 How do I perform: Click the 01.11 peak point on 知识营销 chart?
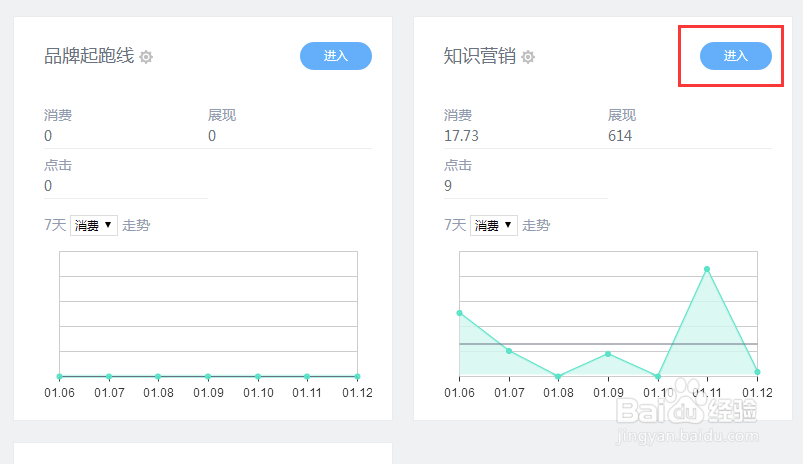pyautogui.click(x=707, y=269)
